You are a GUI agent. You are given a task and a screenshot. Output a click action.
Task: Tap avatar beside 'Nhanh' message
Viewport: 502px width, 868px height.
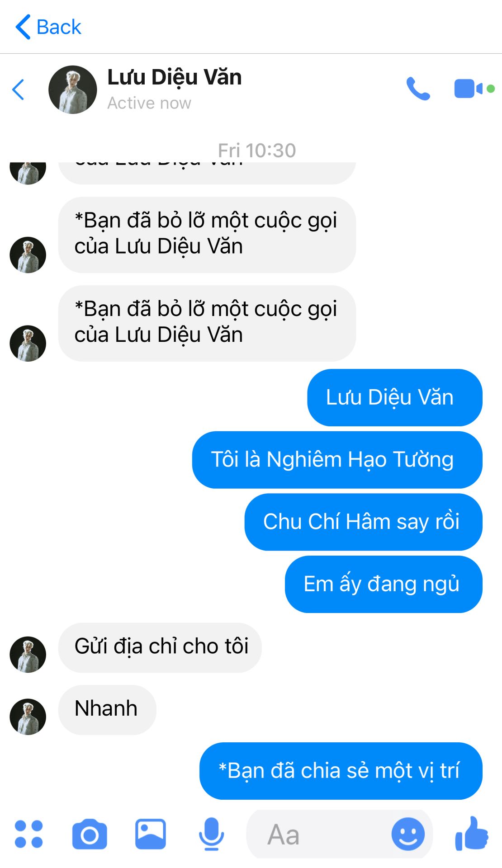click(28, 717)
